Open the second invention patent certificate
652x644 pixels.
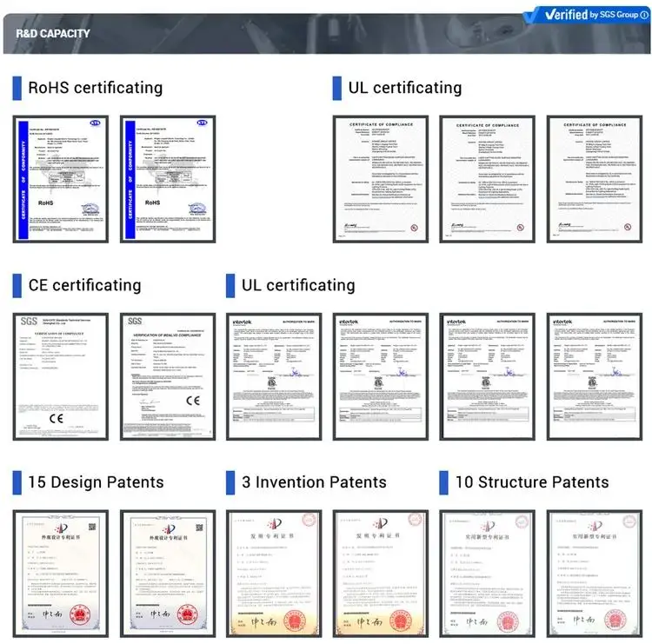pyautogui.click(x=381, y=574)
